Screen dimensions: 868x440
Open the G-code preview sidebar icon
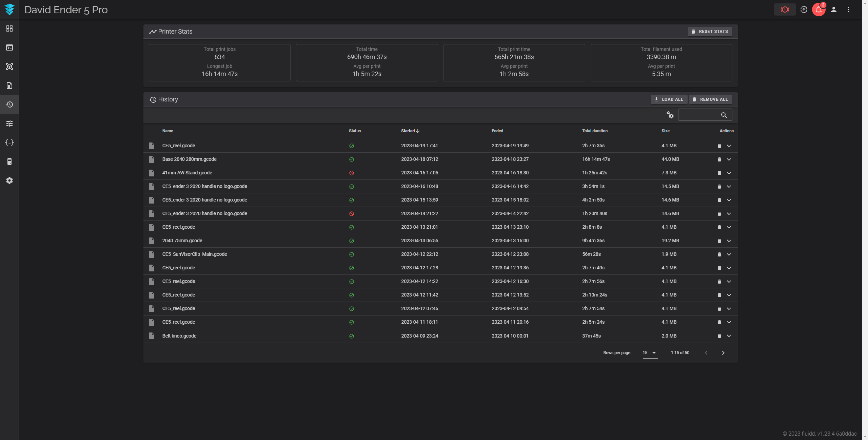click(x=9, y=66)
